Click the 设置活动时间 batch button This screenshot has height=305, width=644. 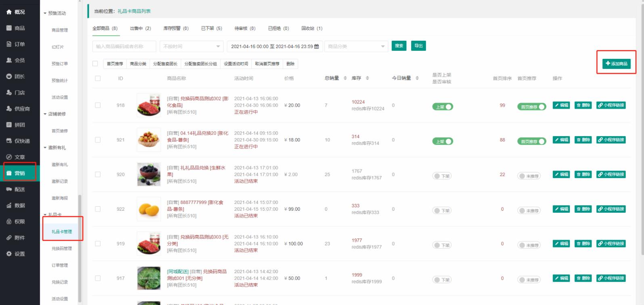[x=236, y=64]
